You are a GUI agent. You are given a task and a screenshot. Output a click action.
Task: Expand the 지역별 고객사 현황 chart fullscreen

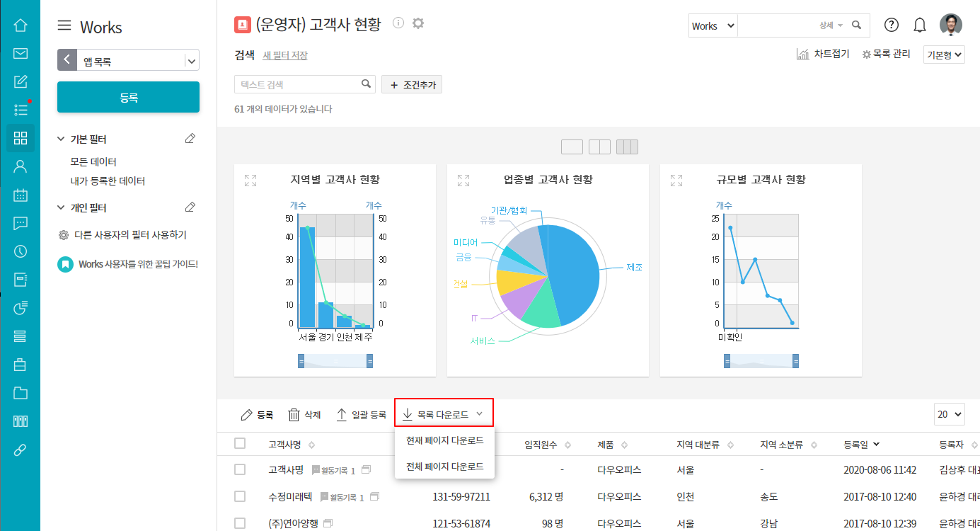pos(250,181)
